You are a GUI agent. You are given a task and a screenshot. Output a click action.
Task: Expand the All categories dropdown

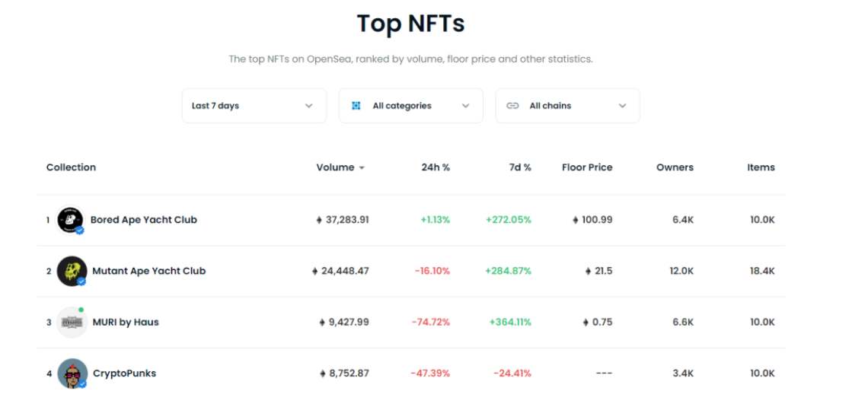pos(410,106)
